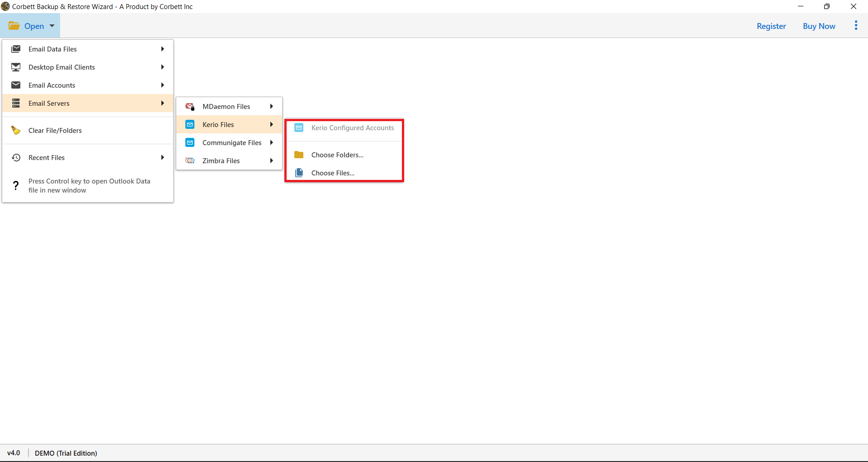Expand the Zimbra Files arrow
This screenshot has height=462, width=868.
(x=271, y=160)
